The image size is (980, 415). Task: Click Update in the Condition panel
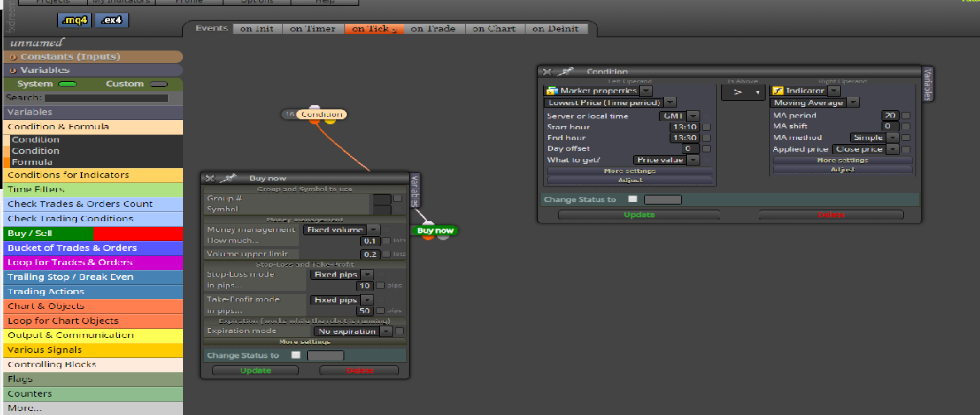click(639, 215)
